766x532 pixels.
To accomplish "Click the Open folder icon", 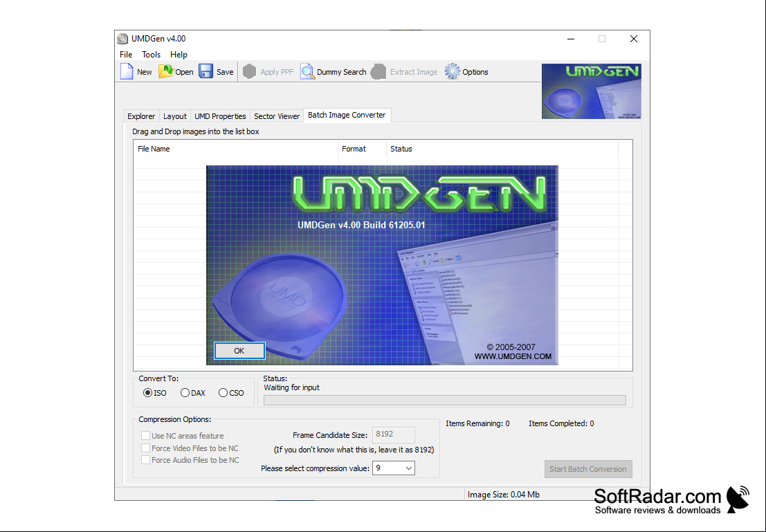I will point(166,71).
